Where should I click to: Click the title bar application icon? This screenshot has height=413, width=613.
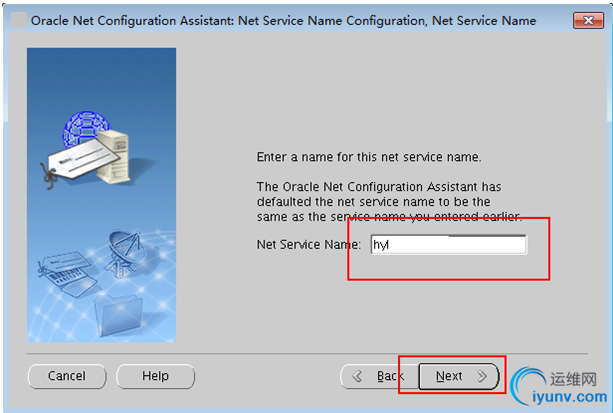point(18,20)
